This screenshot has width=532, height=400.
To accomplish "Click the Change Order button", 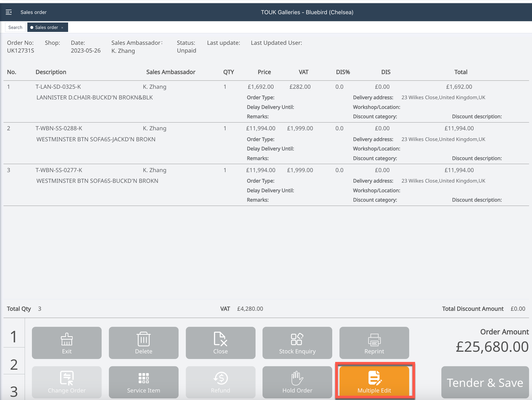I will 67,382.
